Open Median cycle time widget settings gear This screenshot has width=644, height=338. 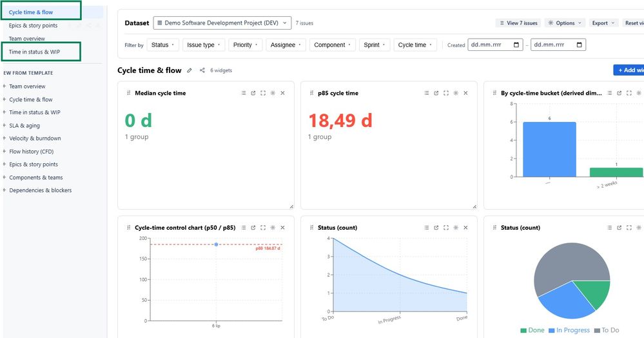pos(273,93)
